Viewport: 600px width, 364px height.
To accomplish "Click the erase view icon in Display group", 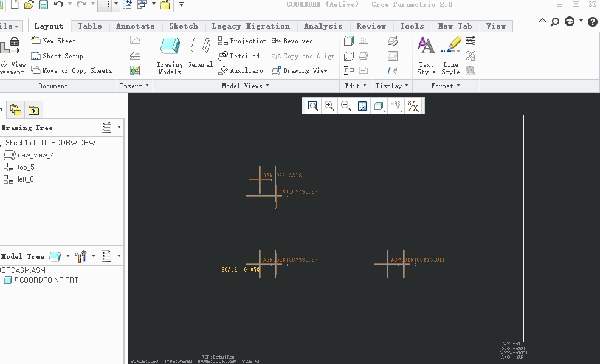I will [x=393, y=41].
